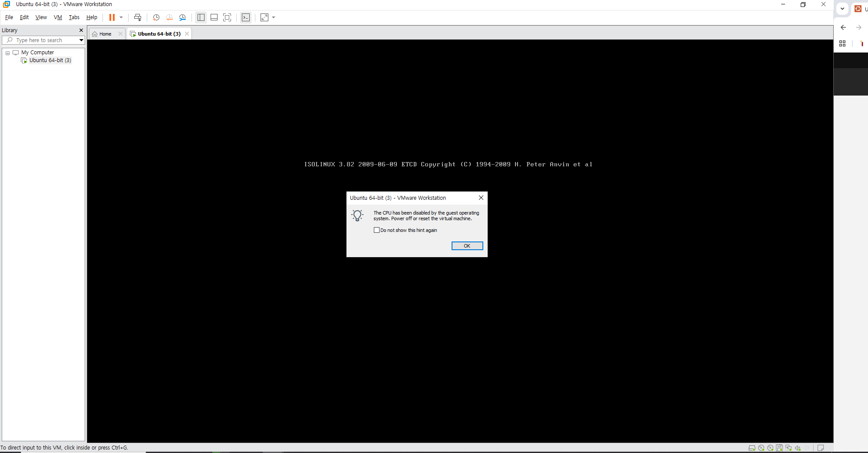Open the VM menu
This screenshot has width=868, height=453.
pyautogui.click(x=58, y=17)
